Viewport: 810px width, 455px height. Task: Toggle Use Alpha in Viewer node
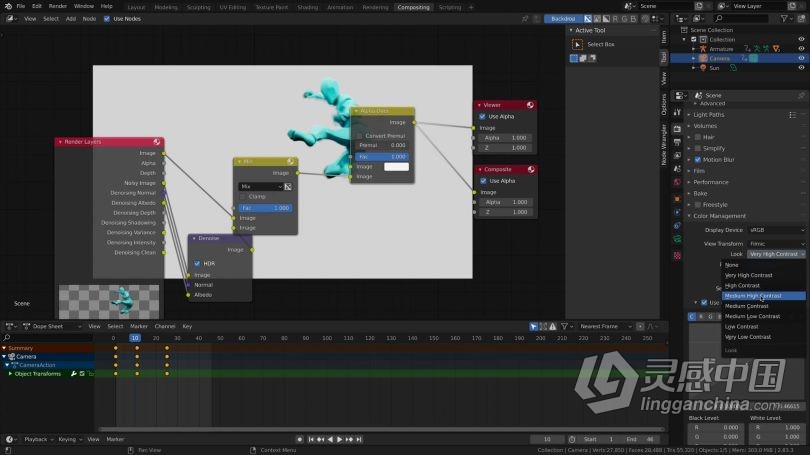(x=482, y=117)
